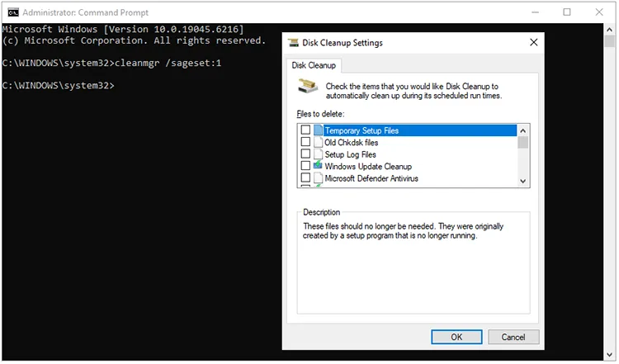Click the empty C:\WINDOWS\system32> prompt line

tap(59, 86)
